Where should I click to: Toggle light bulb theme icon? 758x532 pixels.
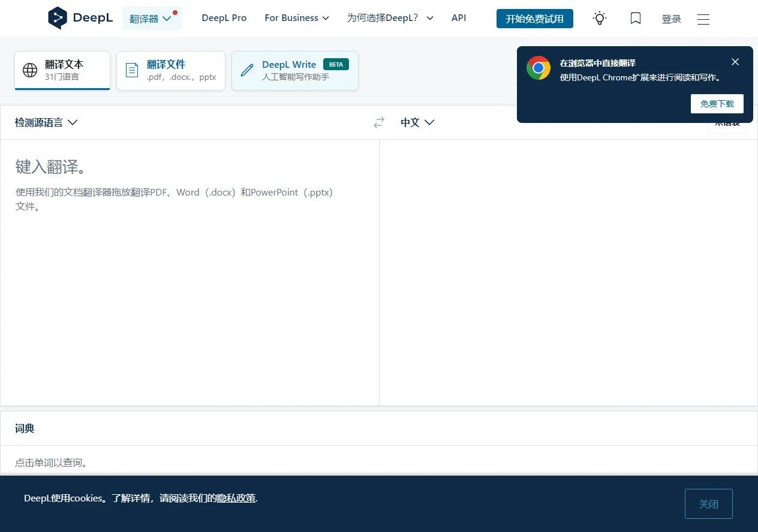tap(599, 19)
